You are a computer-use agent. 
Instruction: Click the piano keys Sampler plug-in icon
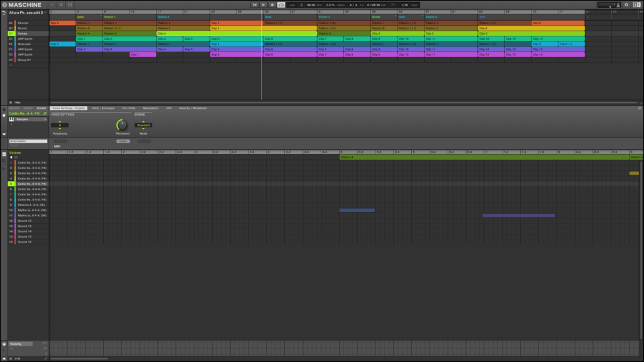(11, 119)
